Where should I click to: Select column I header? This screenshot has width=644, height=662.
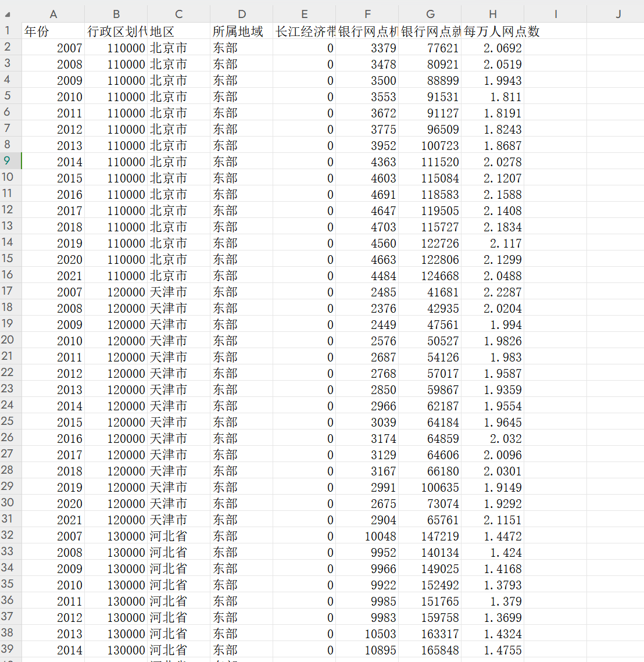[x=556, y=14]
